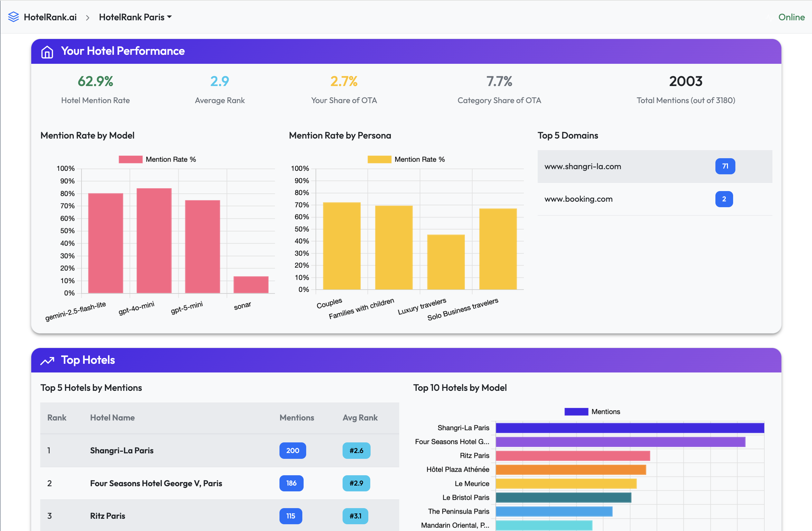
Task: Click the Online status link
Action: tap(791, 17)
